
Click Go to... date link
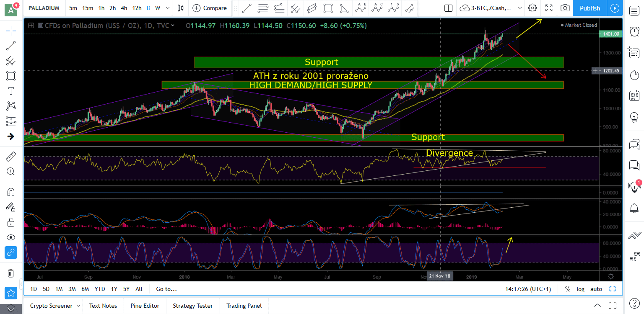coord(166,289)
